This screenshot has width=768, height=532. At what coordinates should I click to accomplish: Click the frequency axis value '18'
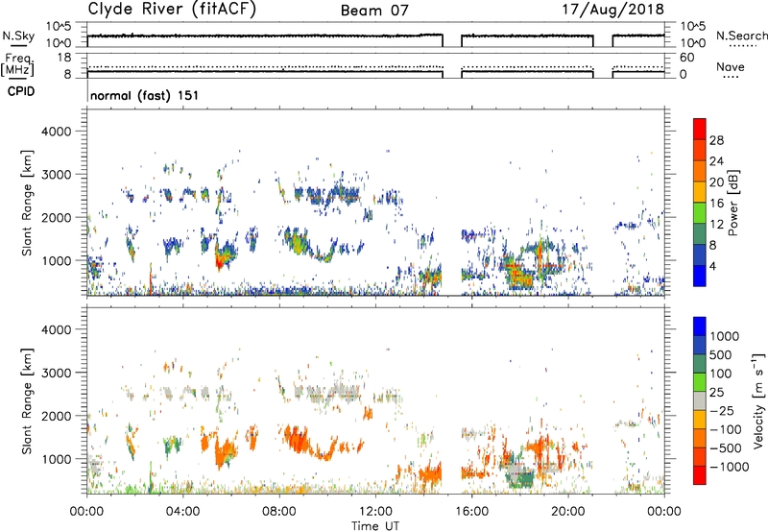tap(63, 58)
